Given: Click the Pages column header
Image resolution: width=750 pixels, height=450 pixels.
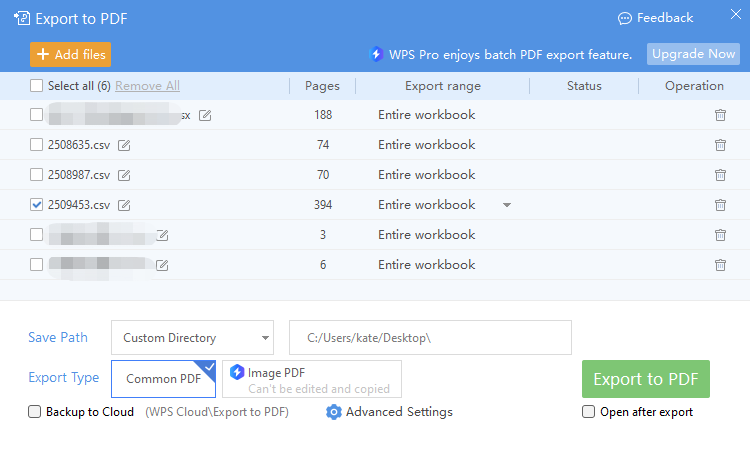Looking at the screenshot, I should point(322,86).
